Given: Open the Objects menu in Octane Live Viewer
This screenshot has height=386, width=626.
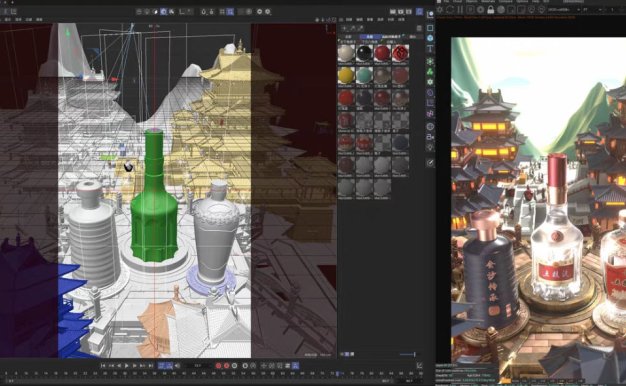Looking at the screenshot, I should pyautogui.click(x=471, y=2).
